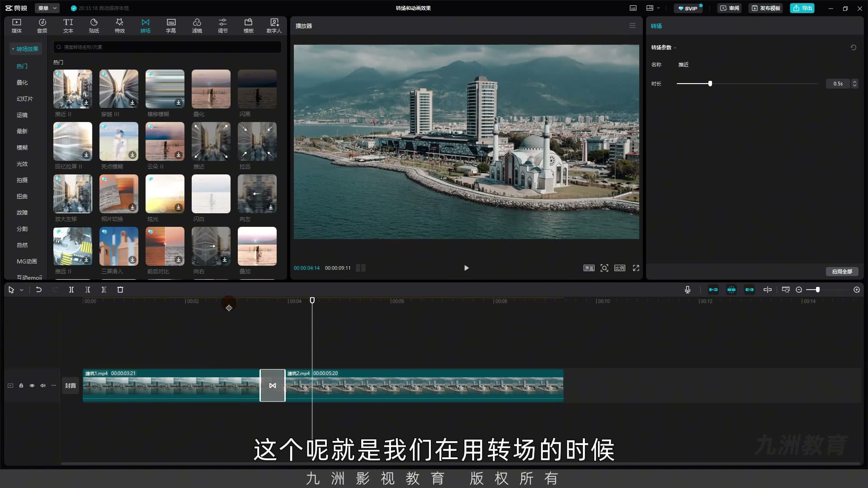Download the 横移模糊 transition
Viewport: 868px width, 488px height.
pyautogui.click(x=179, y=103)
